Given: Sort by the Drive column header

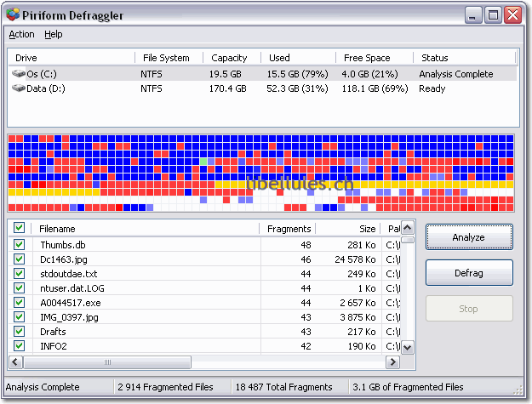Looking at the screenshot, I should 72,58.
